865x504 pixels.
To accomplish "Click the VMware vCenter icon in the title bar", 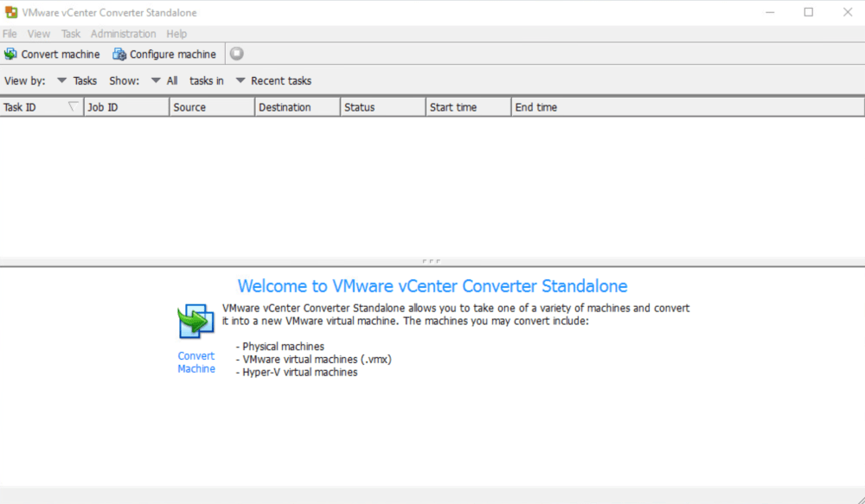I will coord(10,12).
